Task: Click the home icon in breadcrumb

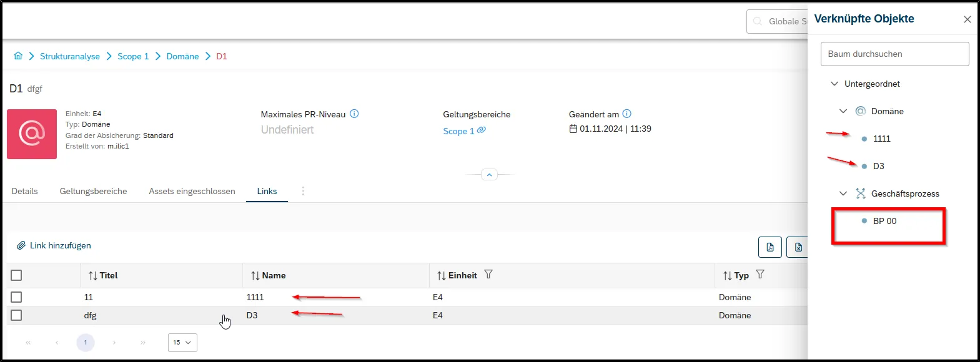Action: tap(18, 56)
